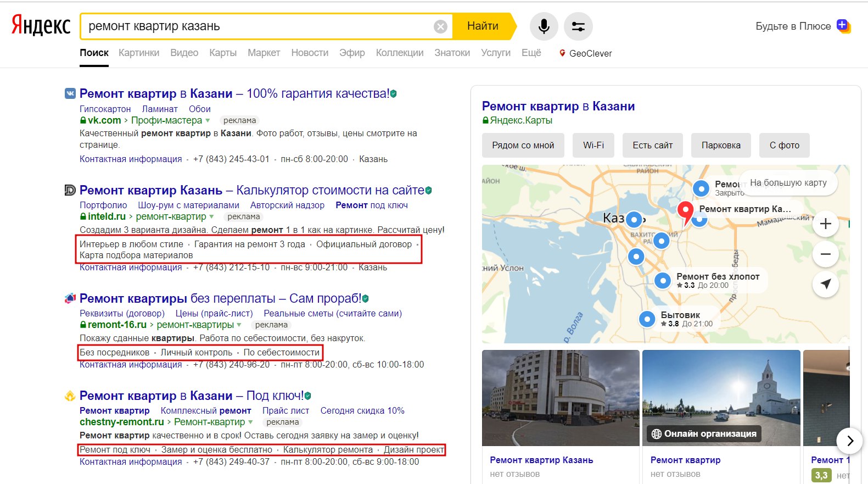Select the red map pin marker
The height and width of the screenshot is (484, 868).
point(685,212)
